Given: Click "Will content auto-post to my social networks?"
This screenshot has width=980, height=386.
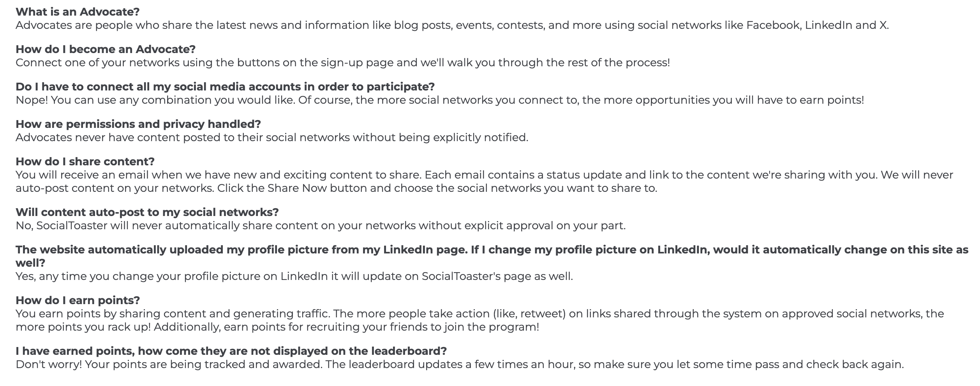Looking at the screenshot, I should tap(147, 212).
